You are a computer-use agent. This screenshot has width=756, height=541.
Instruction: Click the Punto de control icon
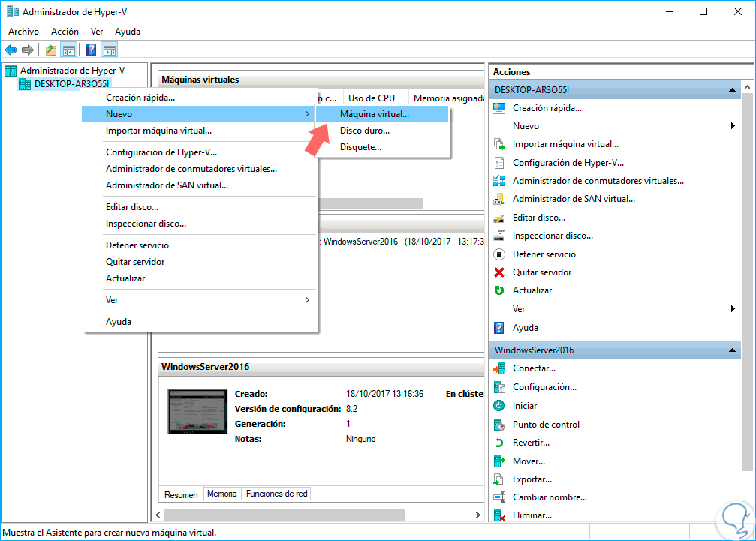click(x=499, y=425)
